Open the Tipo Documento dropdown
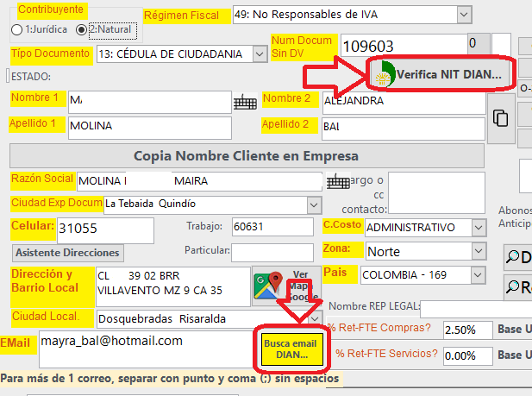 click(260, 53)
